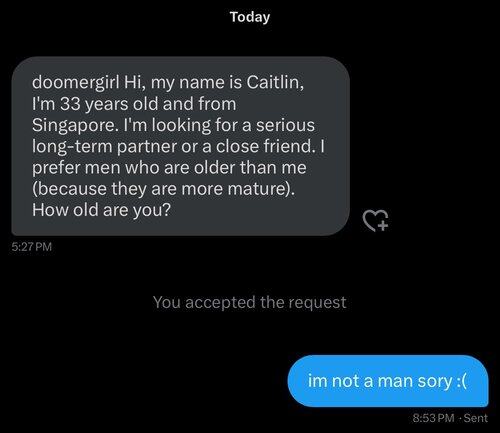The image size is (500, 433).
Task: Click the word 'Sent' under the blue bubble
Action: [476, 418]
